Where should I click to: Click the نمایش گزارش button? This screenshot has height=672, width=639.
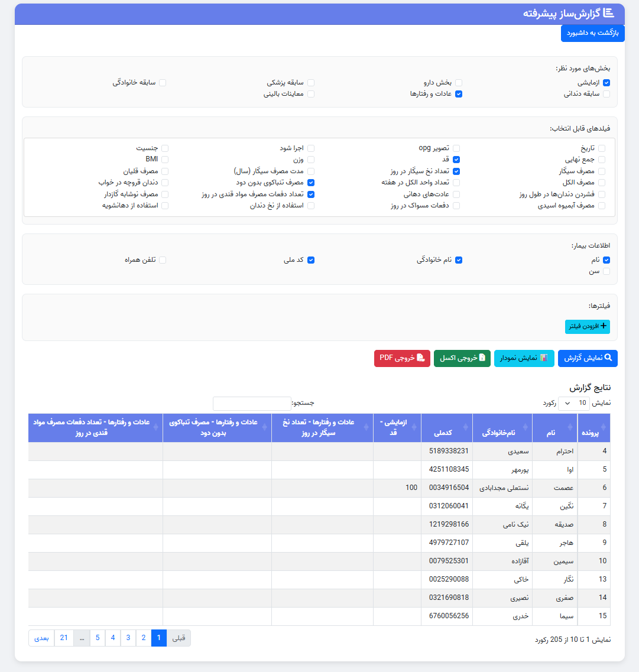coord(588,358)
